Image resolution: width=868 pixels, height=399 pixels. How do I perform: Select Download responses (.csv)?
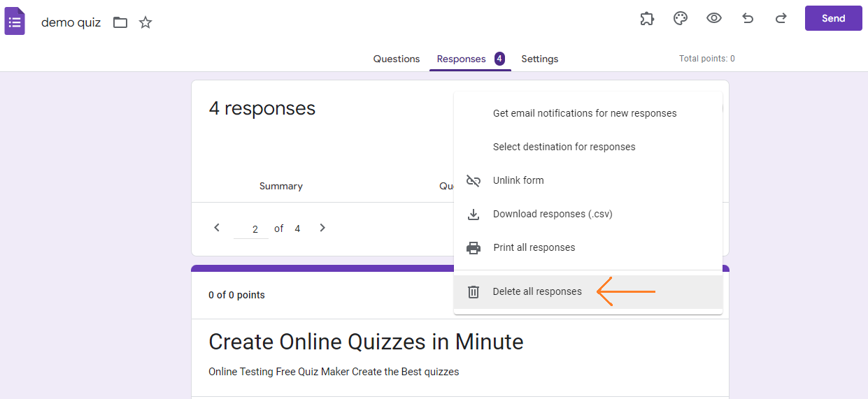click(x=552, y=214)
